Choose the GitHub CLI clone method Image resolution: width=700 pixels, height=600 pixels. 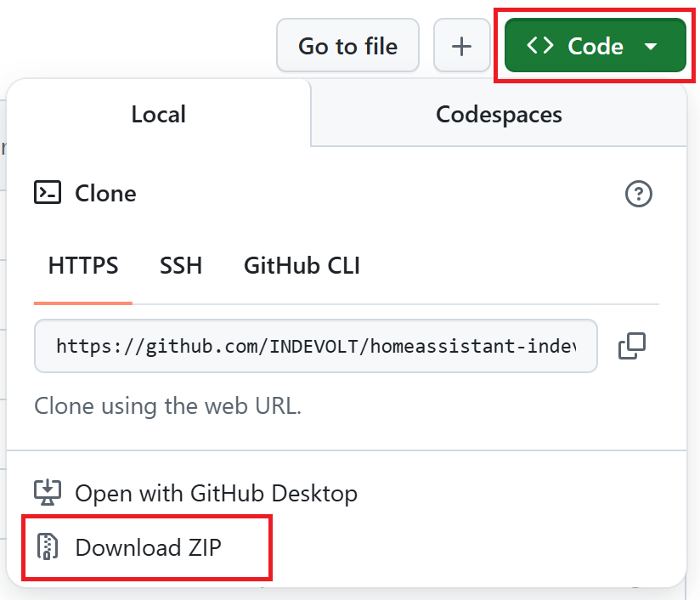[302, 266]
